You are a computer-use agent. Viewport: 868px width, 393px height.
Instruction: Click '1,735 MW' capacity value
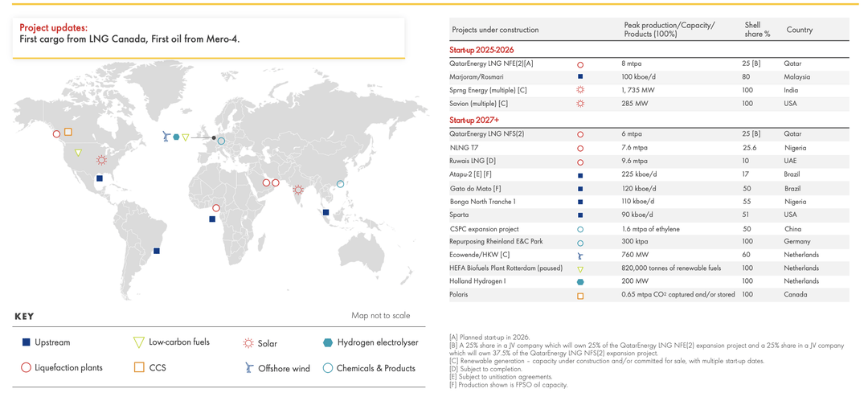637,90
